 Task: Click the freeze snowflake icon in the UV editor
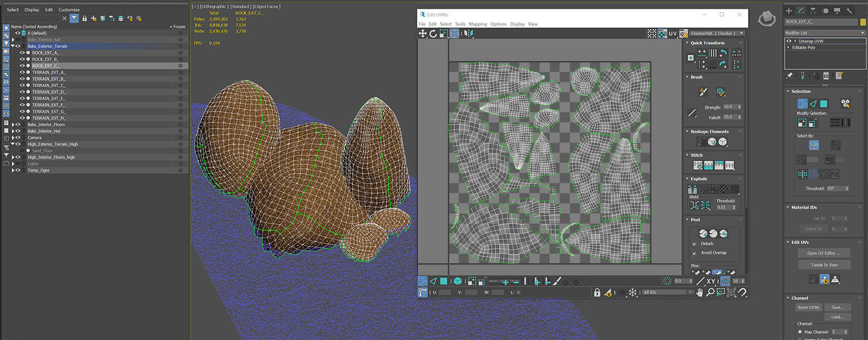[632, 292]
